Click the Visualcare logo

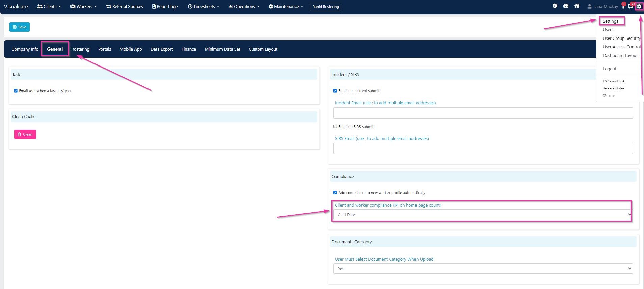click(16, 6)
